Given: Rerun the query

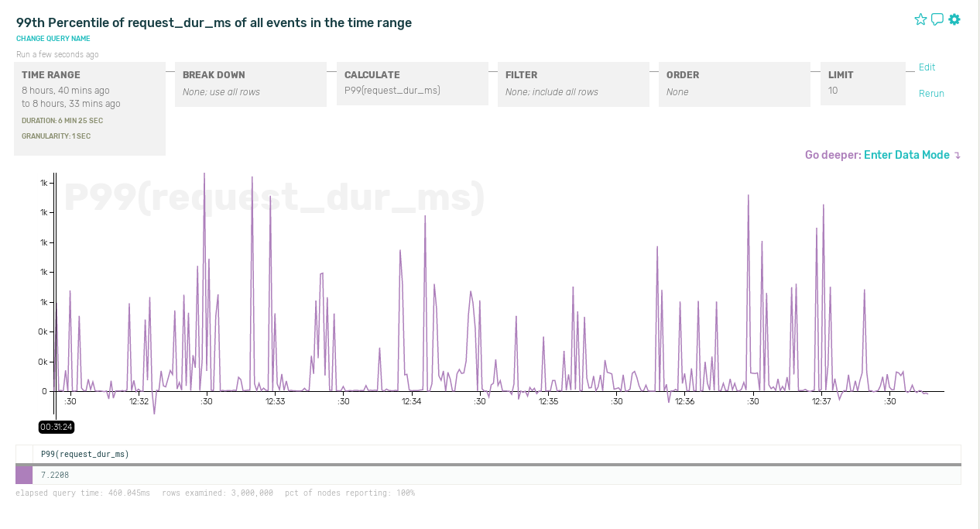Looking at the screenshot, I should 931,94.
